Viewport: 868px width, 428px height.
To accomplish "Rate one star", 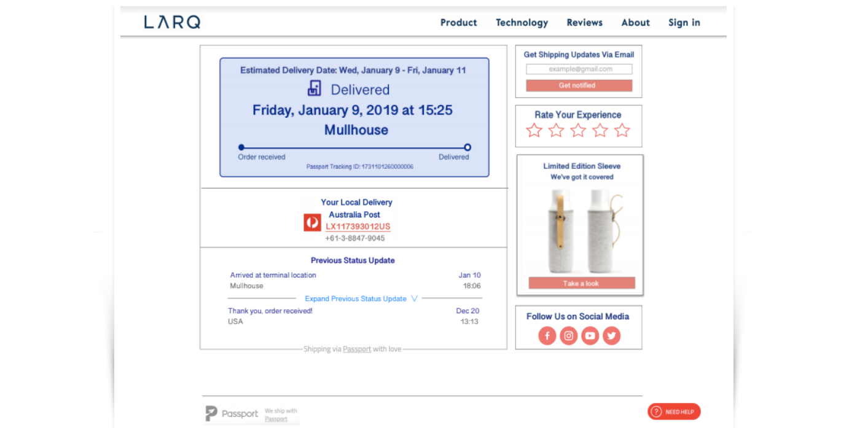I will click(534, 130).
